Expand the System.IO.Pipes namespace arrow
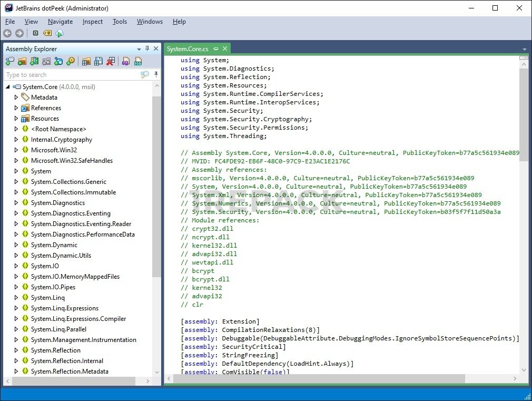 [x=16, y=287]
